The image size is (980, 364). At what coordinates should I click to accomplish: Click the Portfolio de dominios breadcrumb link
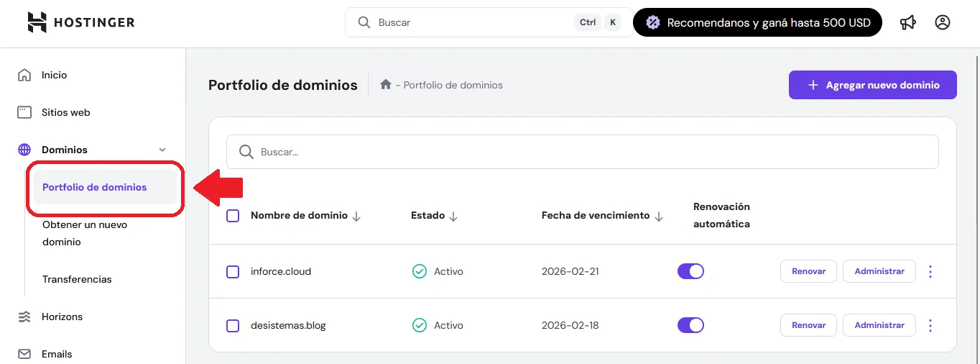coord(453,85)
